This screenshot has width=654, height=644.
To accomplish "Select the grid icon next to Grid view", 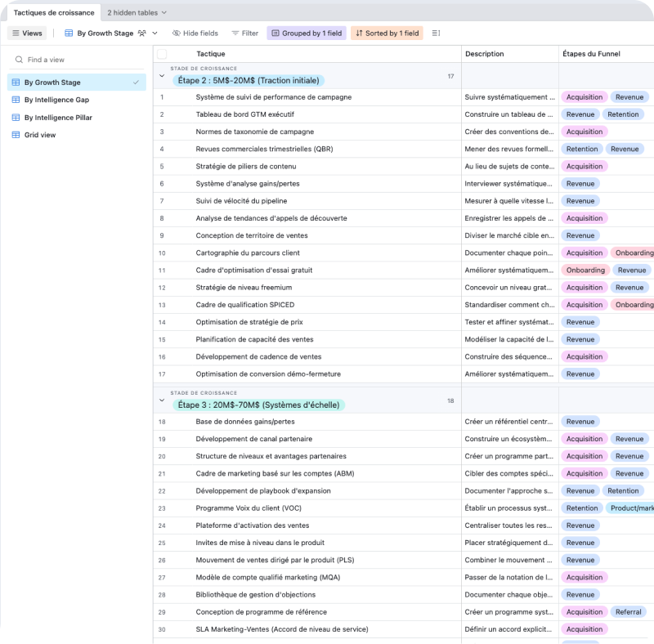I will point(15,134).
